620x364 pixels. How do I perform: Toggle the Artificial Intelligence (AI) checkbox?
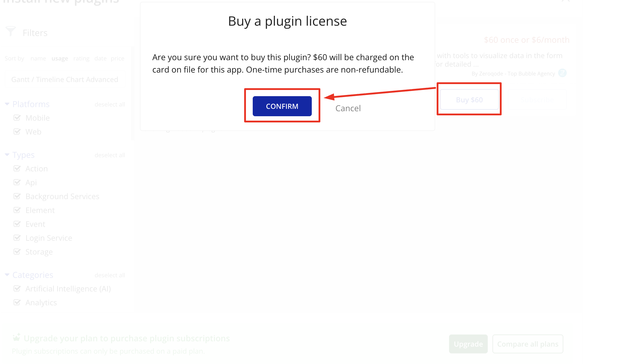pyautogui.click(x=17, y=288)
